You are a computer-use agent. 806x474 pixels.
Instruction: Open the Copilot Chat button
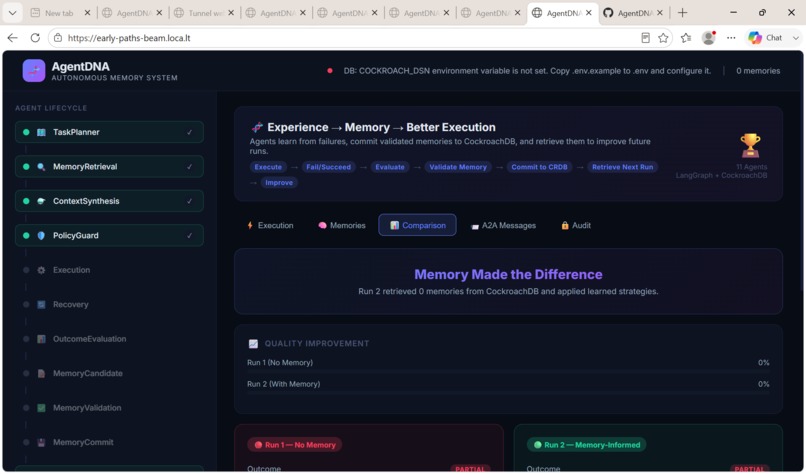pos(765,38)
